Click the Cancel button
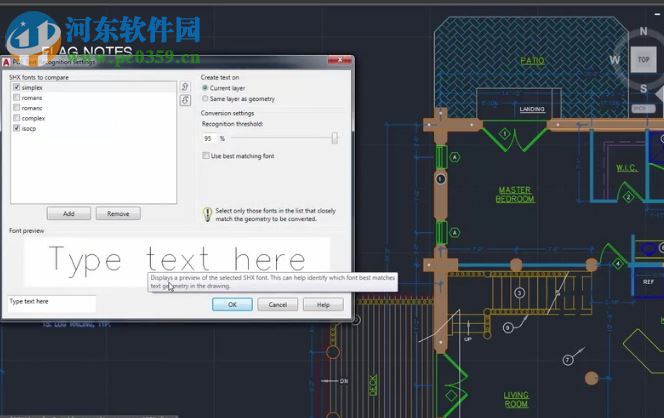Image resolution: width=664 pixels, height=418 pixels. tap(278, 305)
